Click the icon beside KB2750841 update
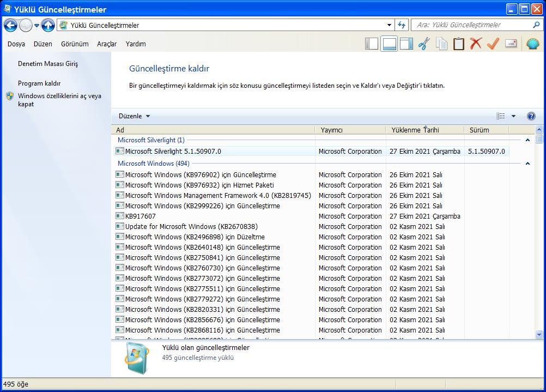Viewport: 546px width, 392px height. 120,257
